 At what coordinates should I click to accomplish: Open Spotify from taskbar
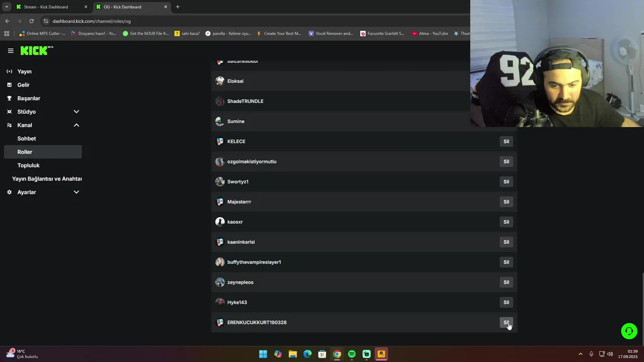point(352,354)
